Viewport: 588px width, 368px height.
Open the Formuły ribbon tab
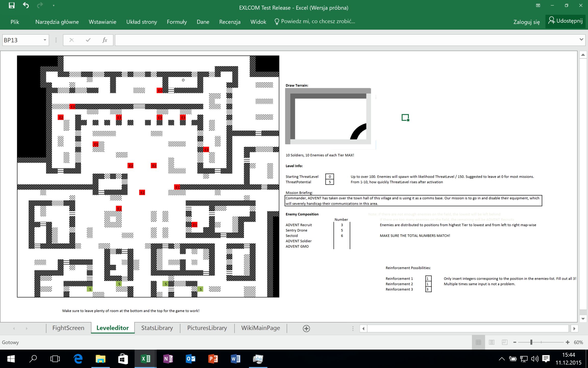coord(177,22)
